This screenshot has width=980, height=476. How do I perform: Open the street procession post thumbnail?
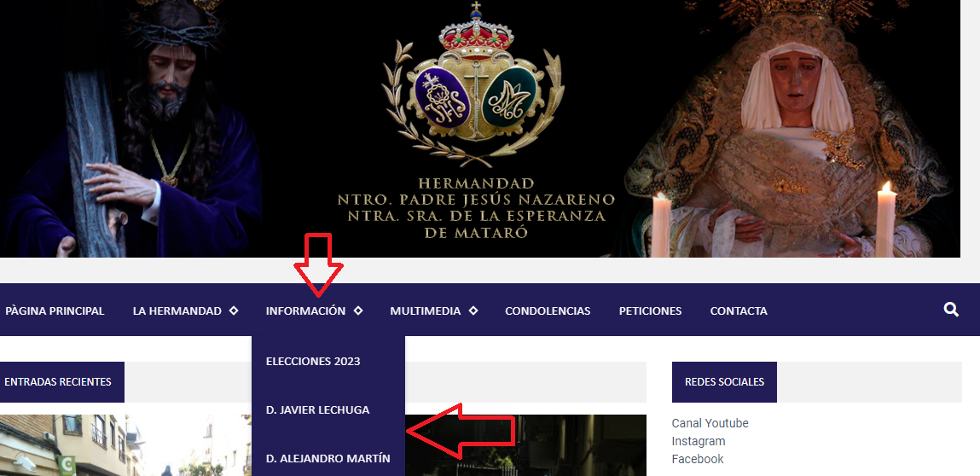(x=125, y=445)
